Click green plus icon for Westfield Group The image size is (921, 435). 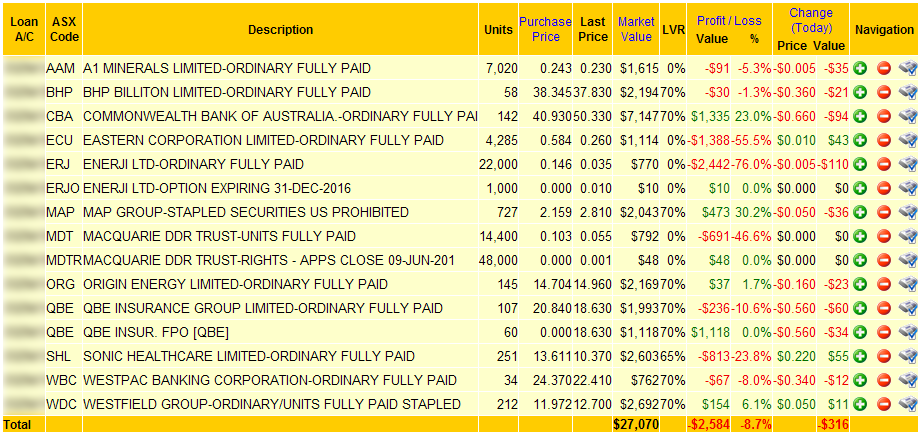(x=861, y=404)
